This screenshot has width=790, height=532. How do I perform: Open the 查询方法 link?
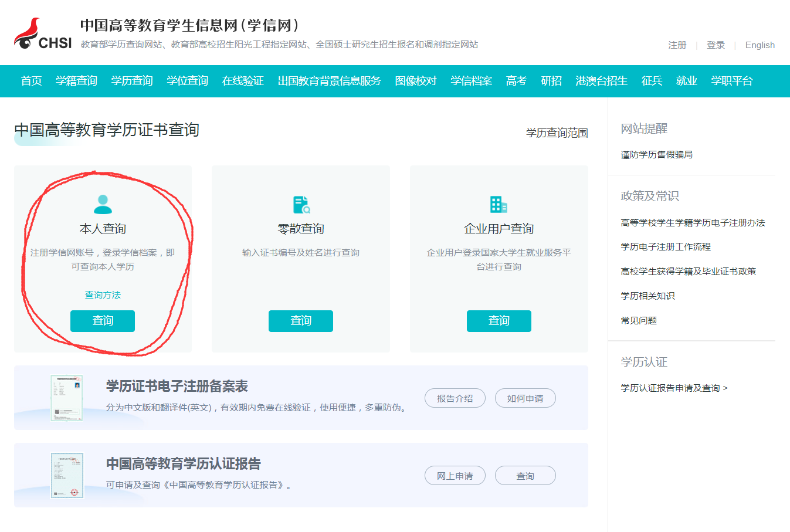(x=103, y=295)
